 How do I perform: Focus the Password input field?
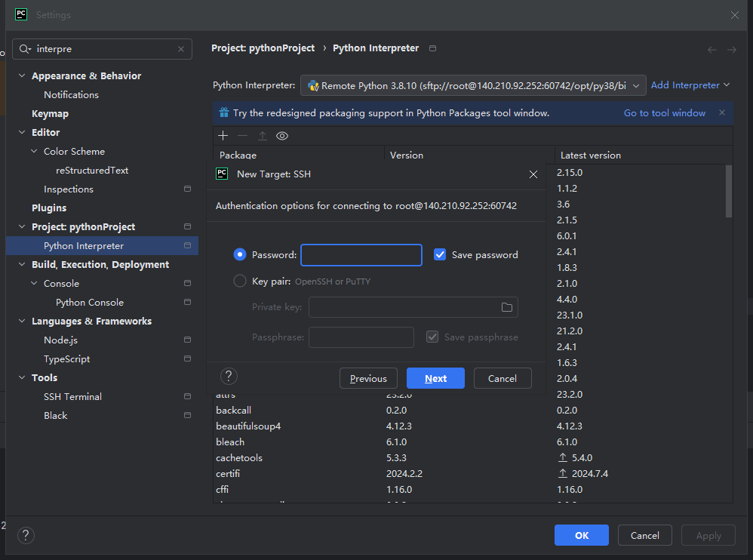361,255
